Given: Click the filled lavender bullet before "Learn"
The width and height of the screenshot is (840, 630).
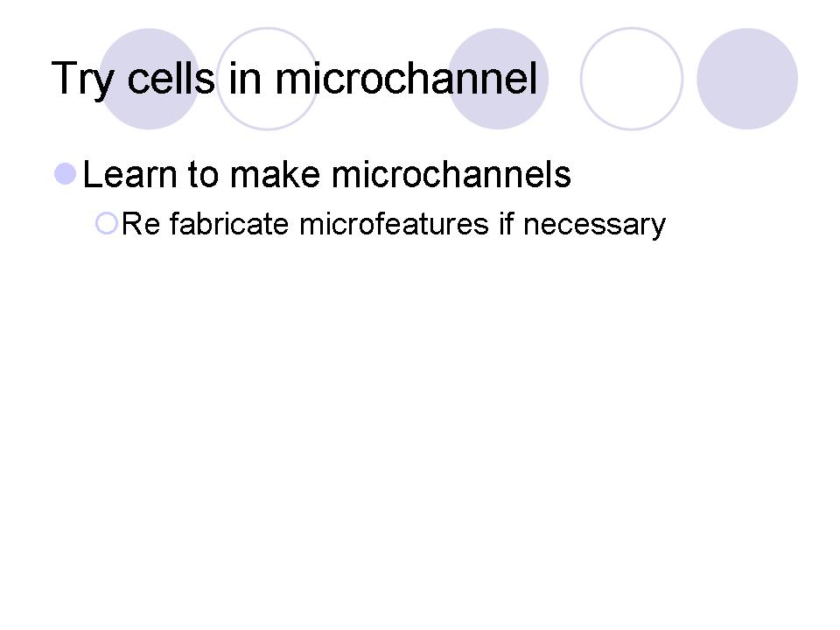Looking at the screenshot, I should [x=66, y=173].
